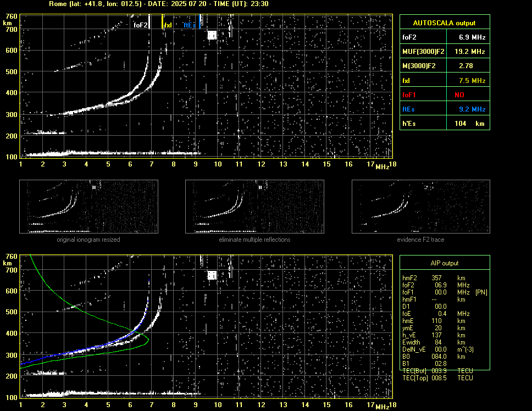The image size is (532, 411).
Task: Select the '7.5 MHz' fxI value
Action: click(x=472, y=81)
